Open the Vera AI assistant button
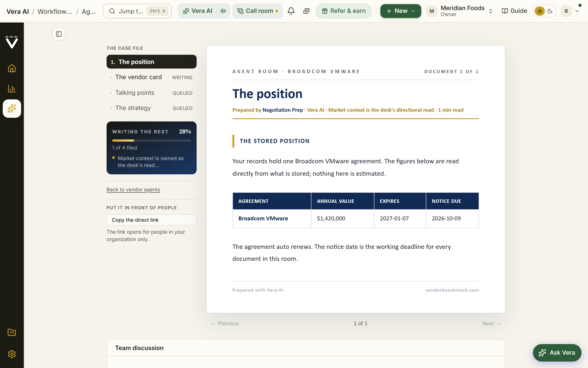Image resolution: width=588 pixels, height=368 pixels. (198, 11)
